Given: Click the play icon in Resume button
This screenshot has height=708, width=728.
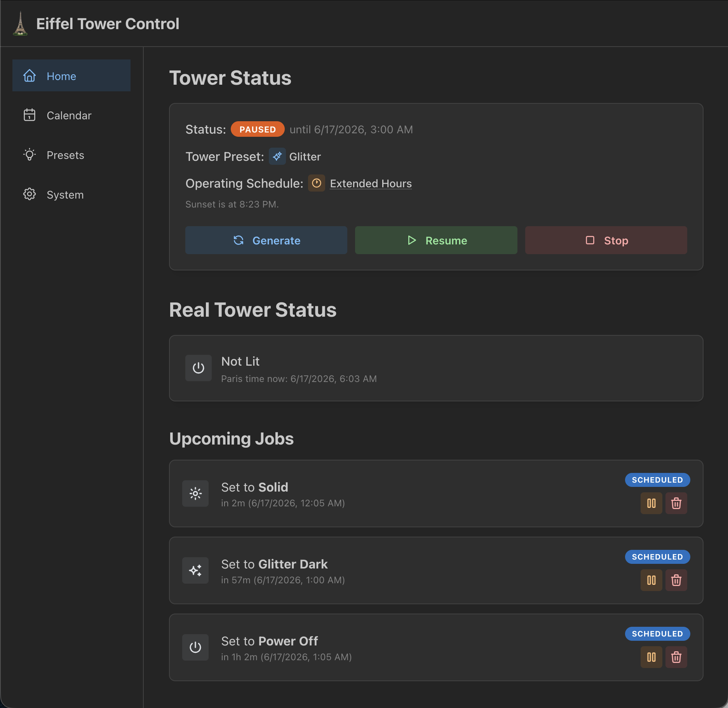Looking at the screenshot, I should click(x=412, y=240).
